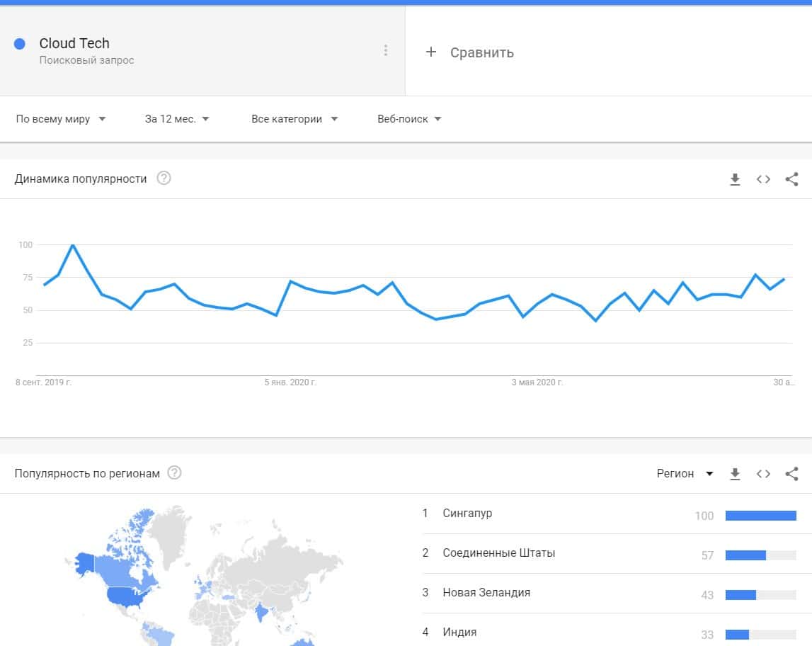Viewport: 812px width, 646px height.
Task: Click the blue Cloud Tech color dot
Action: [x=20, y=44]
